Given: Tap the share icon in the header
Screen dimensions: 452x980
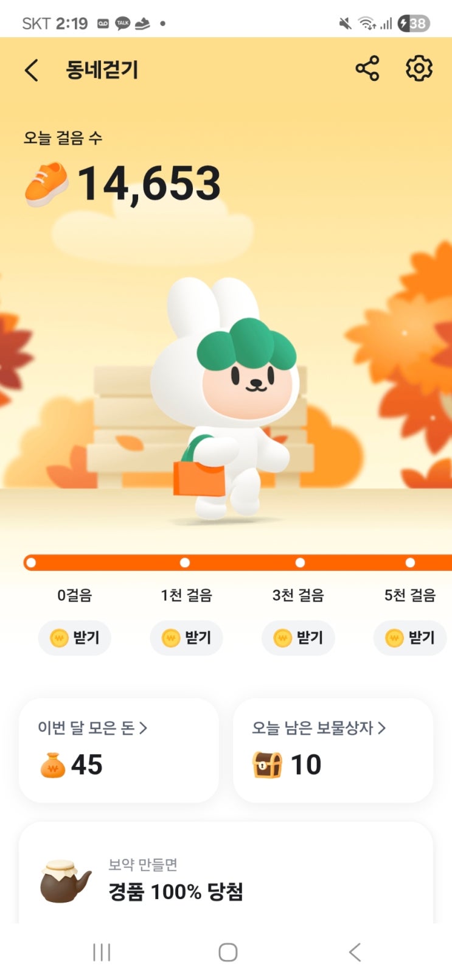Looking at the screenshot, I should (367, 68).
